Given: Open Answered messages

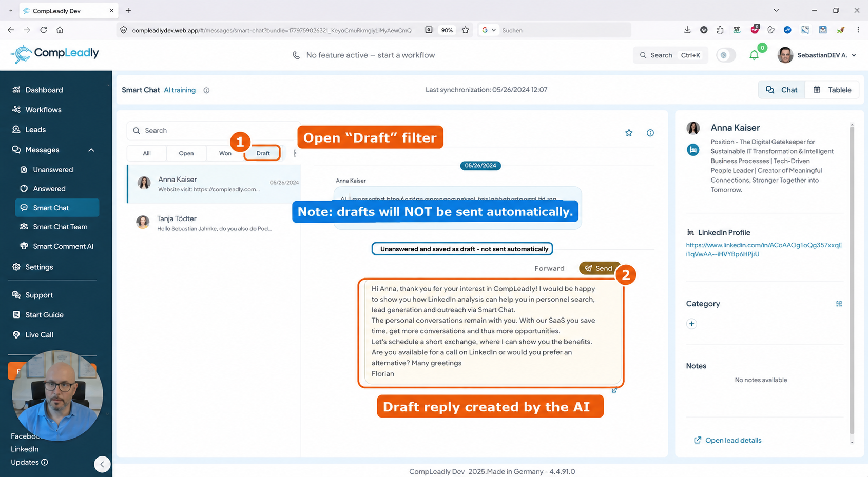Looking at the screenshot, I should pyautogui.click(x=49, y=188).
